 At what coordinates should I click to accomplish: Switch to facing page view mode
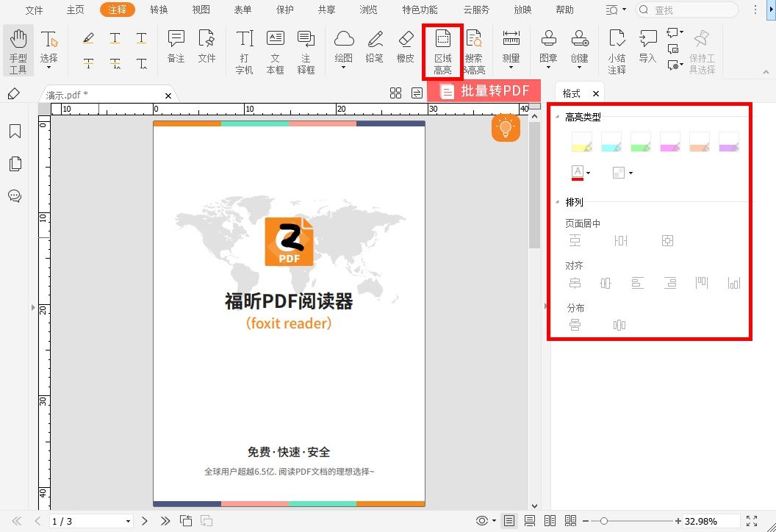550,520
